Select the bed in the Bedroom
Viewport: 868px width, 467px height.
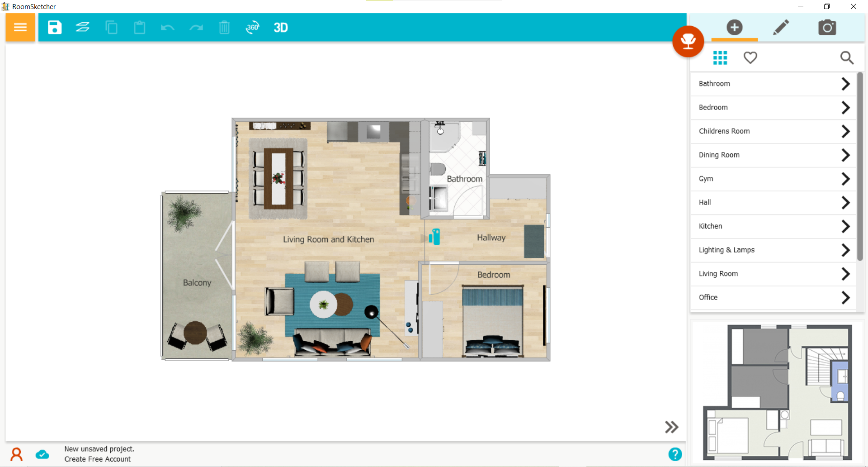tap(493, 320)
